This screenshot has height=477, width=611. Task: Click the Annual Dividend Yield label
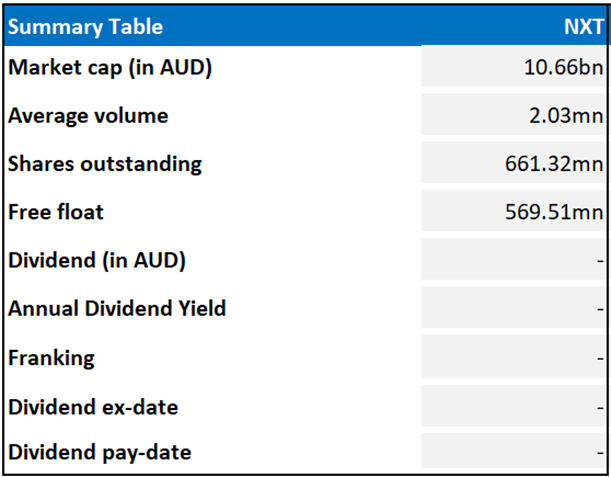(x=117, y=309)
